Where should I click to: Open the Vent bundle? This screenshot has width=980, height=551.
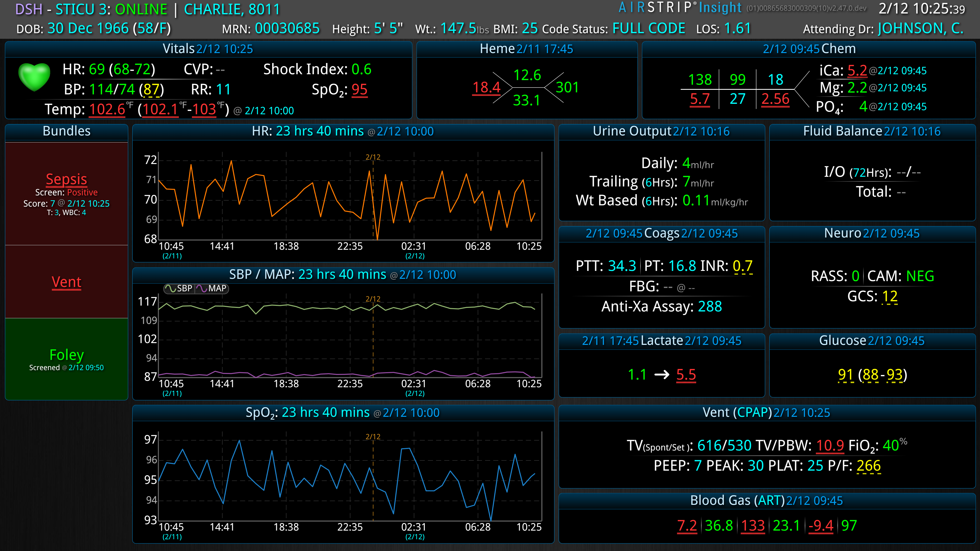click(66, 282)
